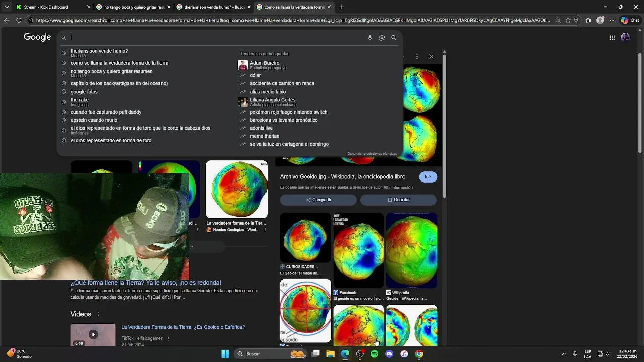Screen dimensions: 644x362
Task: Open the Google account avatar
Action: 625,38
